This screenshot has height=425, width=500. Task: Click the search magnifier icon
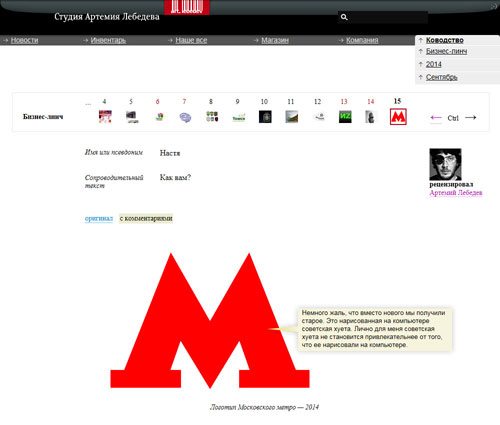click(344, 17)
